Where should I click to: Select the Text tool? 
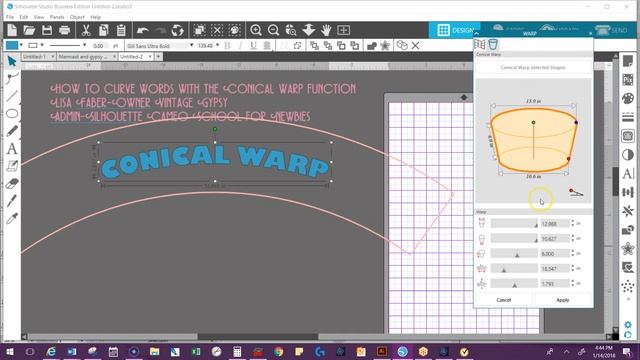coord(12,149)
